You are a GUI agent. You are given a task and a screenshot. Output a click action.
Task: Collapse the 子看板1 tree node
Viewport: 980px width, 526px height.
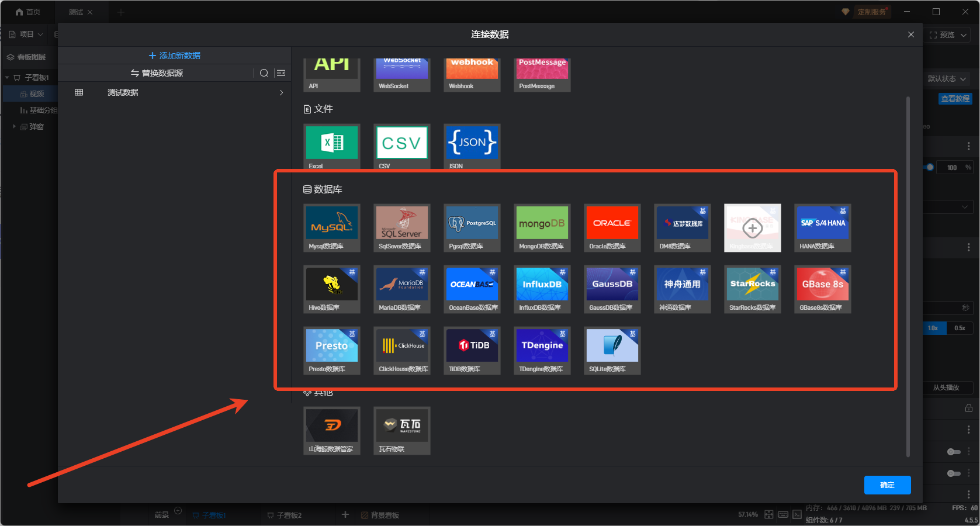click(x=7, y=77)
